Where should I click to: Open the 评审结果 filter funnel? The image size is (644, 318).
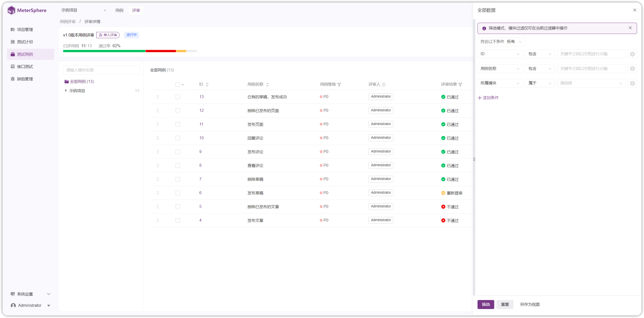(460, 85)
